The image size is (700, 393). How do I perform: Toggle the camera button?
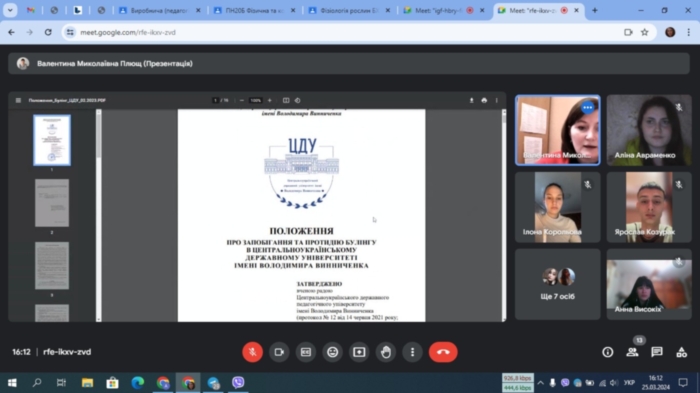(279, 352)
